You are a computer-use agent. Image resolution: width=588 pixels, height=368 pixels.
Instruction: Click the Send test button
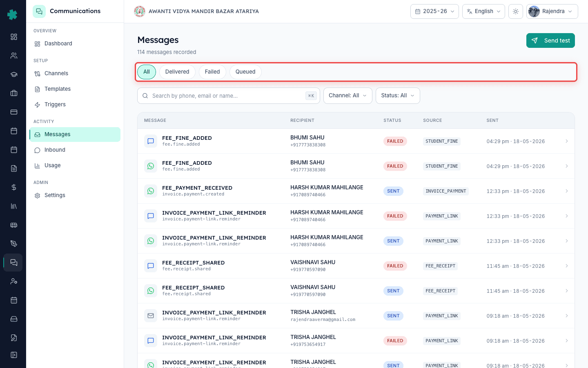[x=550, y=40]
